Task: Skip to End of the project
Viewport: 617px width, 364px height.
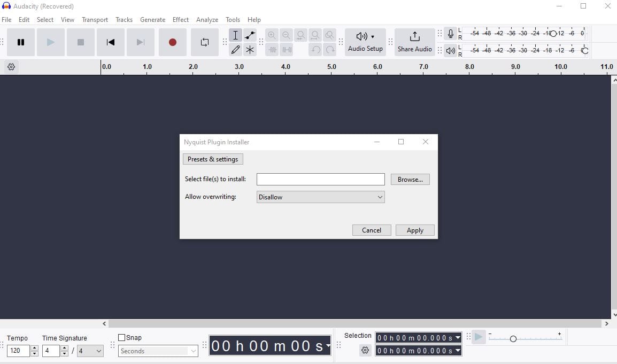Action: [x=141, y=42]
